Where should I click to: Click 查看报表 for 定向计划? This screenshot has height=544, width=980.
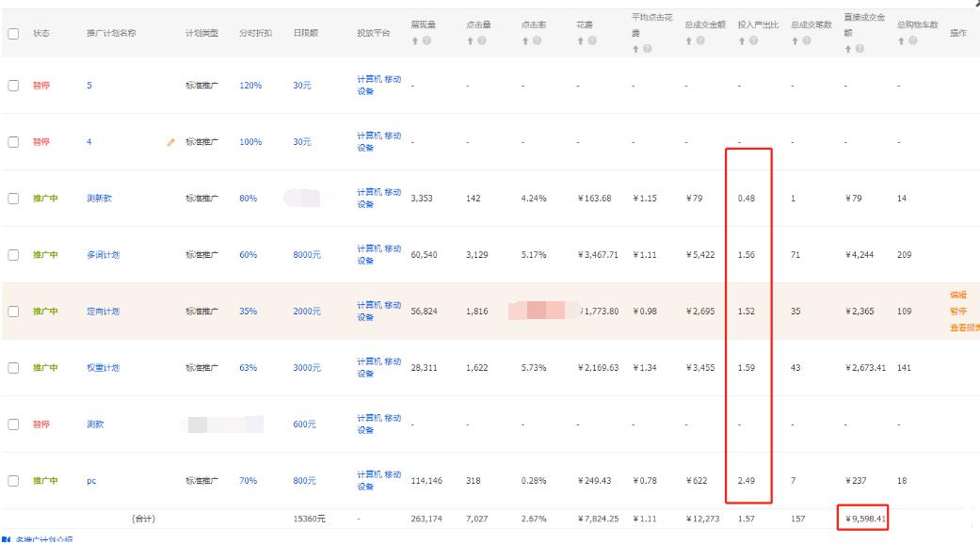(965, 328)
